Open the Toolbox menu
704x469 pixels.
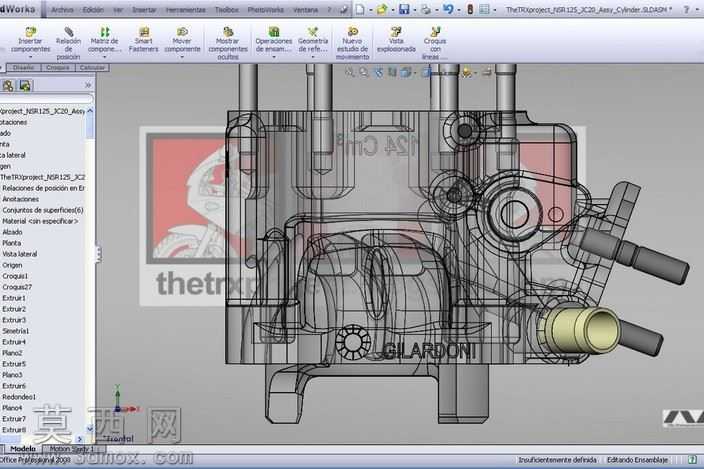point(227,9)
